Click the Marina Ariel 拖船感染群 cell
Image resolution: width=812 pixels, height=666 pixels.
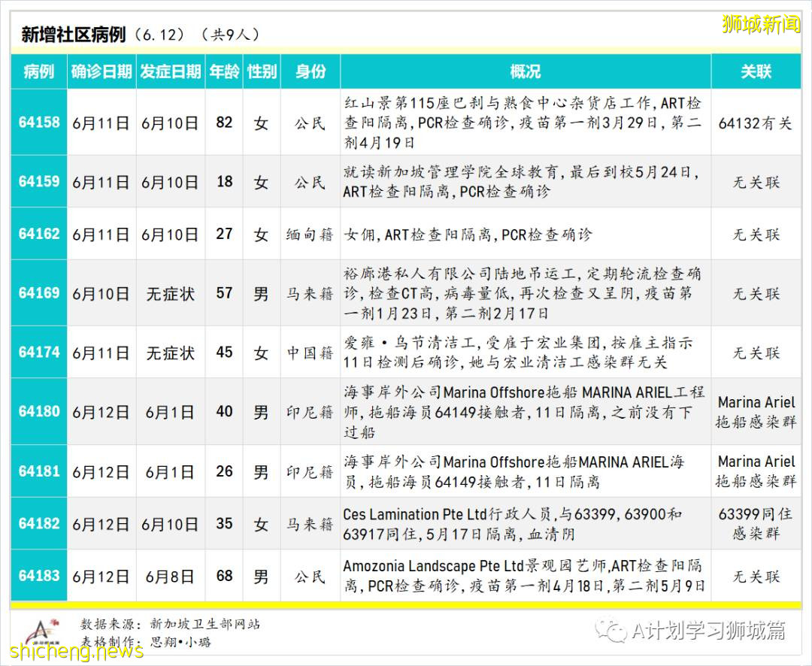(756, 412)
